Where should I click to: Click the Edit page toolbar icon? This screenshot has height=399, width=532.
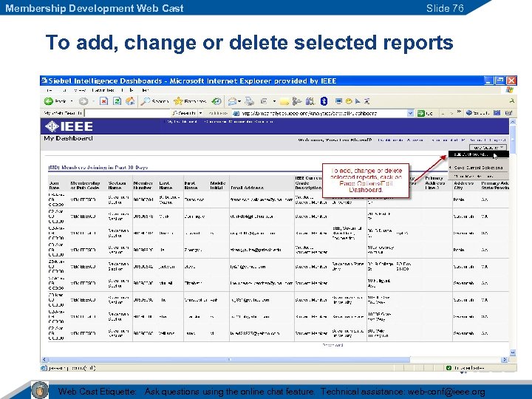(264, 101)
